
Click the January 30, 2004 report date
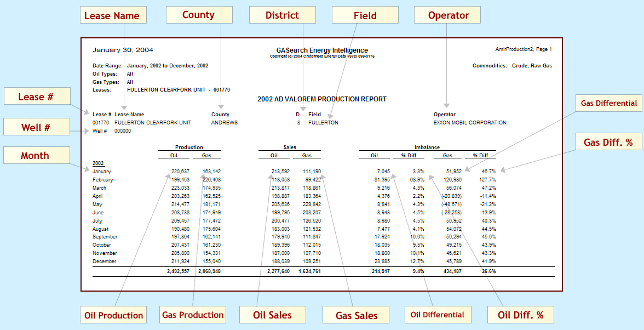(x=123, y=50)
